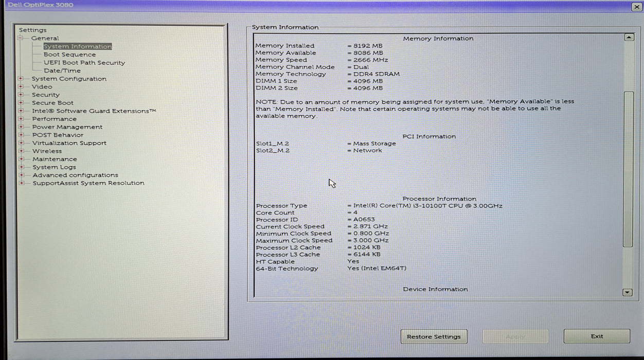
Task: Click the Exit button
Action: 597,336
